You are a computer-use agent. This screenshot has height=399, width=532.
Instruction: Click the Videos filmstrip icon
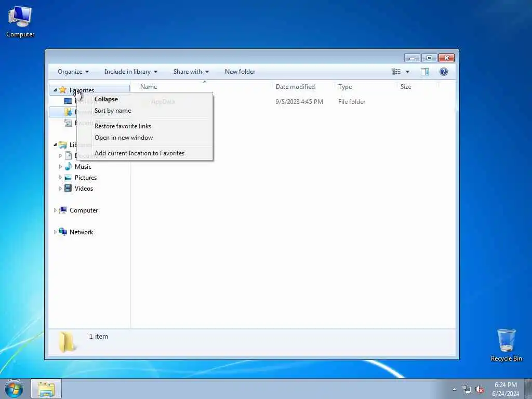point(68,188)
